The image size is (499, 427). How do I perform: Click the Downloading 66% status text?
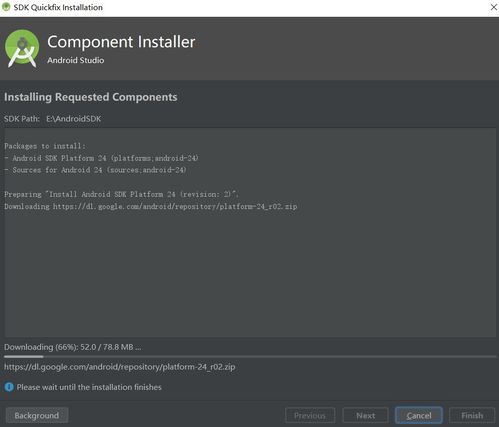[72, 347]
